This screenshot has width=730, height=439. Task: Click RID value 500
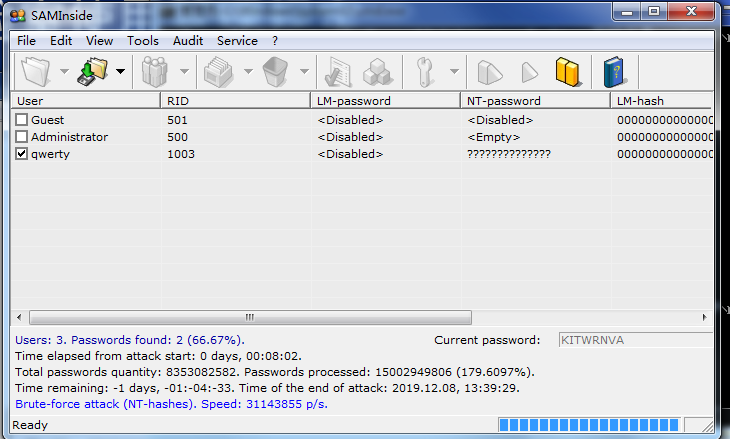177,137
